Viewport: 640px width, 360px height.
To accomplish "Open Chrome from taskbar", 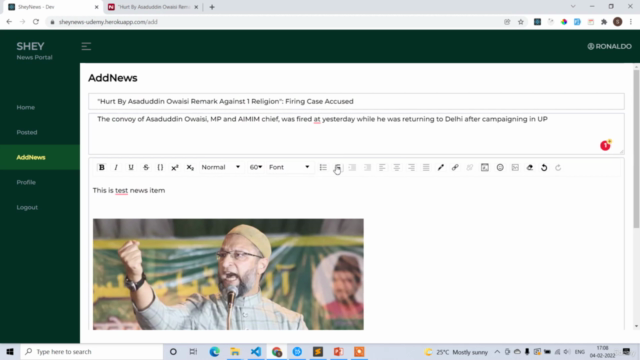I will click(277, 351).
